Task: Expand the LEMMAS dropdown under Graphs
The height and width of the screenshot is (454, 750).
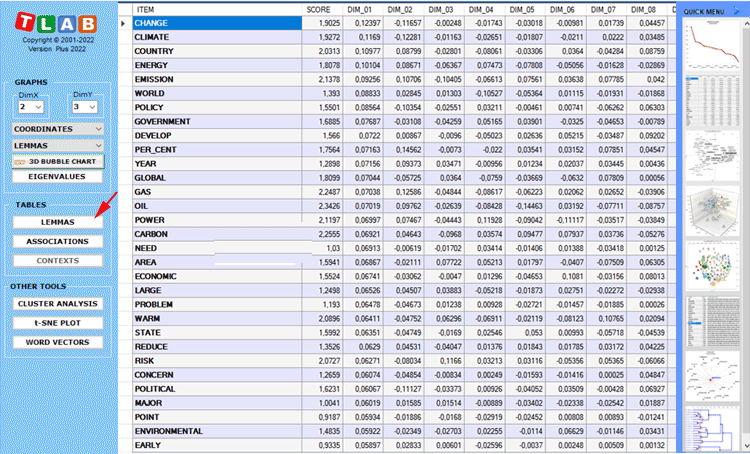Action: coord(57,145)
